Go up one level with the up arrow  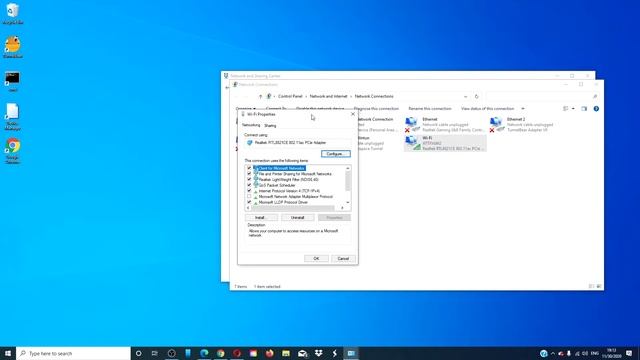click(x=260, y=96)
